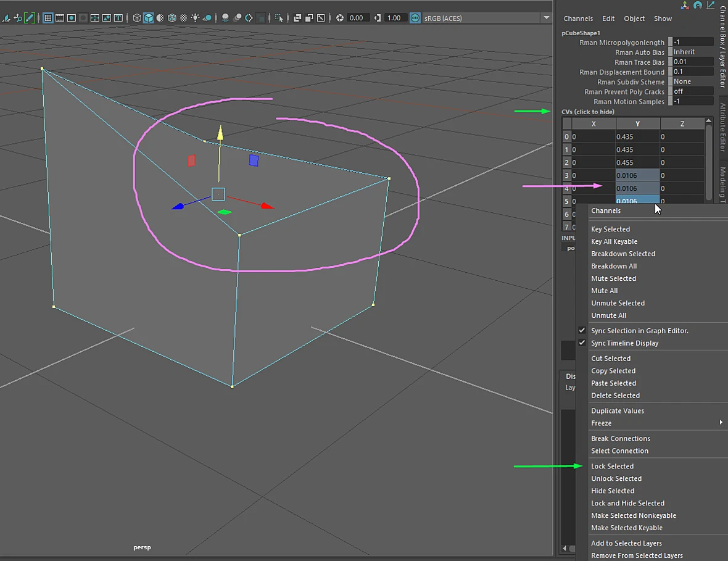Image resolution: width=728 pixels, height=561 pixels.
Task: Toggle Screen Space Ambient Occlusion icon
Action: pyautogui.click(x=226, y=18)
